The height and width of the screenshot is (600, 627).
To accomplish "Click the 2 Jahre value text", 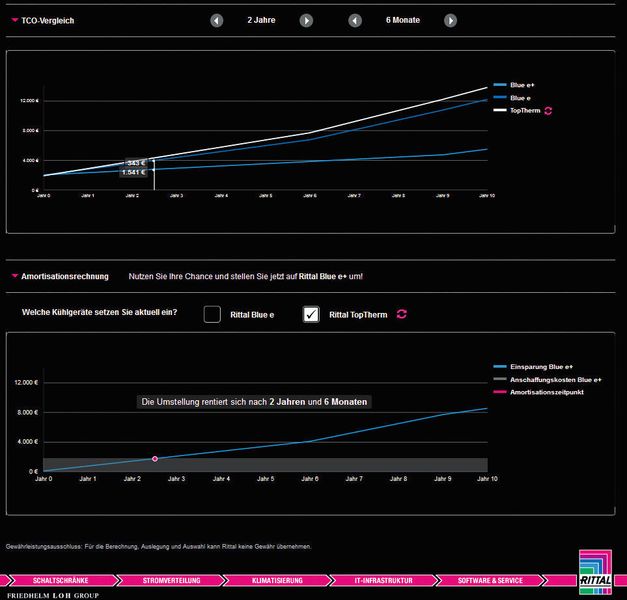I will (261, 20).
